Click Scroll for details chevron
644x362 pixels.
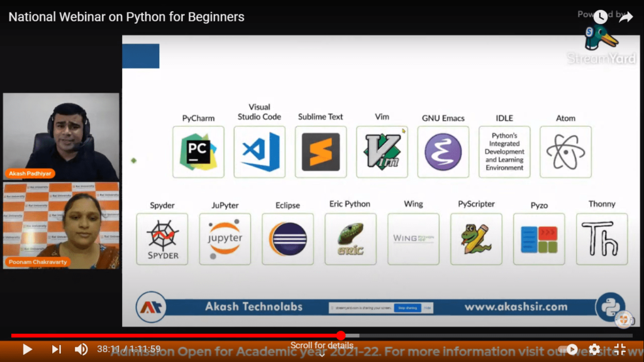click(321, 354)
